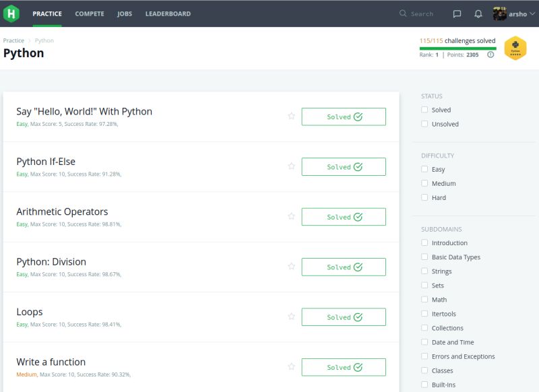
Task: Star the "Say Hello, World!" challenge
Action: point(292,116)
